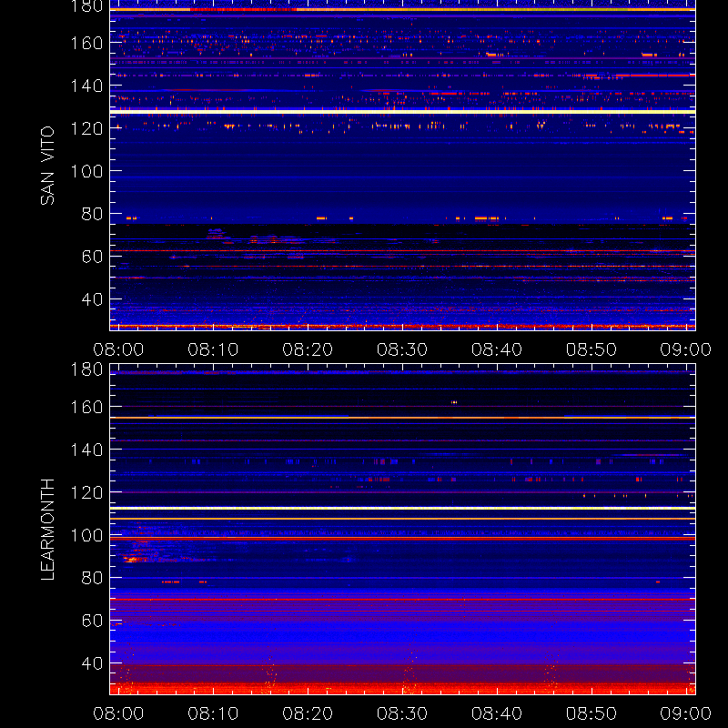This screenshot has width=728, height=728.
Task: Select 180 on the Learmonth frequency axis
Action: click(x=86, y=369)
